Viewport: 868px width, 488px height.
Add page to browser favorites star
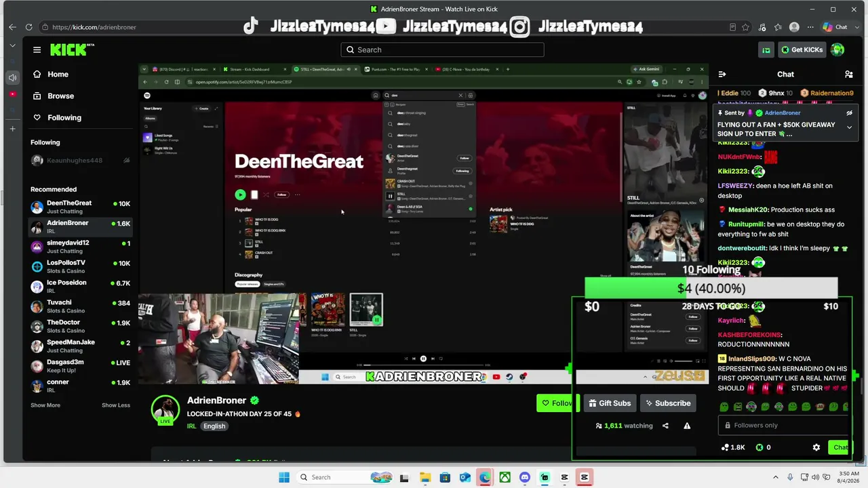745,27
